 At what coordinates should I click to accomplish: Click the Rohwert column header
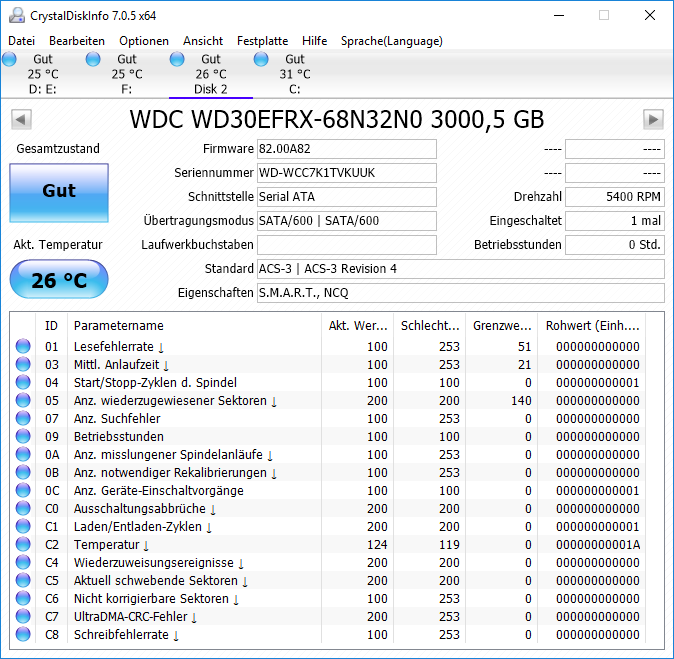pyautogui.click(x=592, y=325)
